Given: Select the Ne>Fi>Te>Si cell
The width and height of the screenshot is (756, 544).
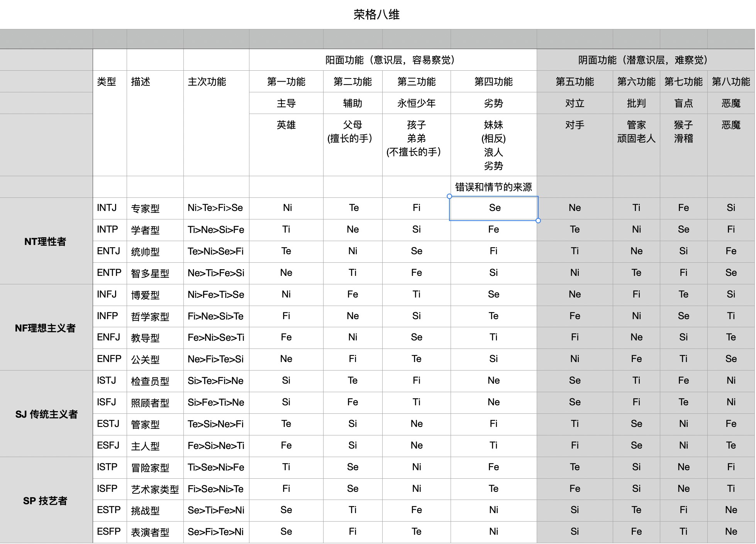Looking at the screenshot, I should (x=216, y=359).
